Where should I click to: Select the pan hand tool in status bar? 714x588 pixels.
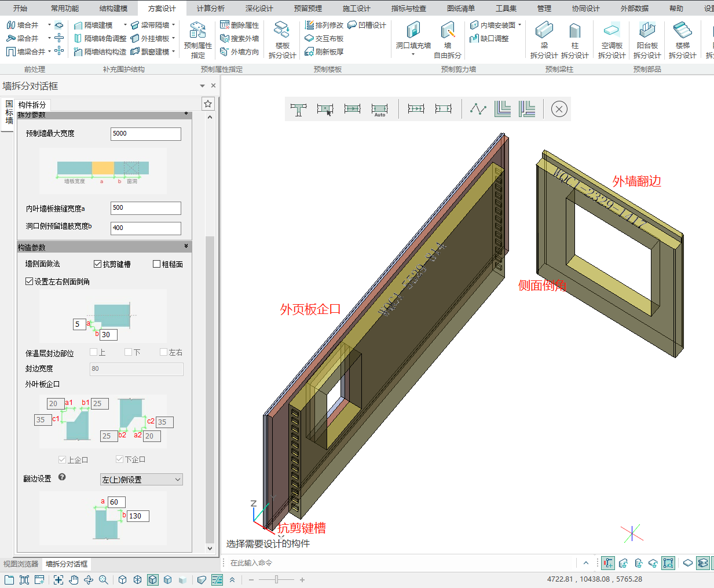click(74, 579)
